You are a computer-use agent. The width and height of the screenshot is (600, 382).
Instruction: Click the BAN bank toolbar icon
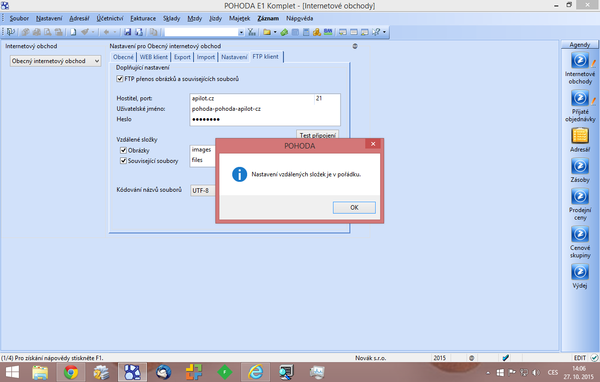[x=328, y=32]
